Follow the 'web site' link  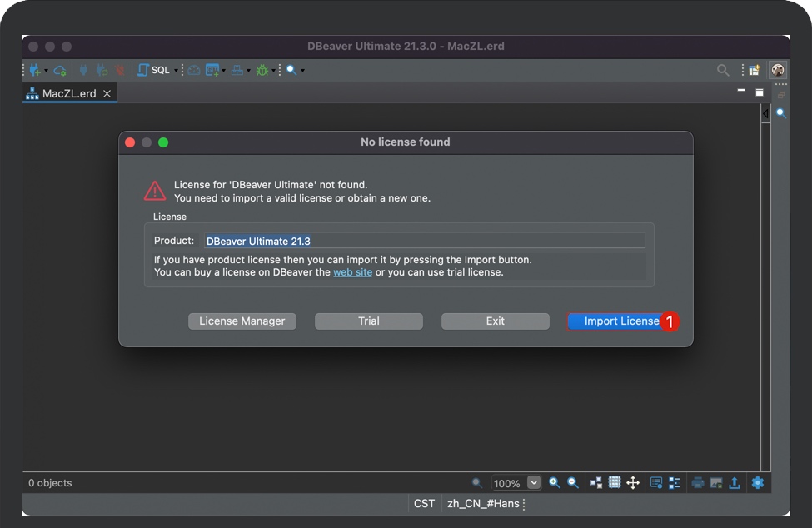coord(352,272)
